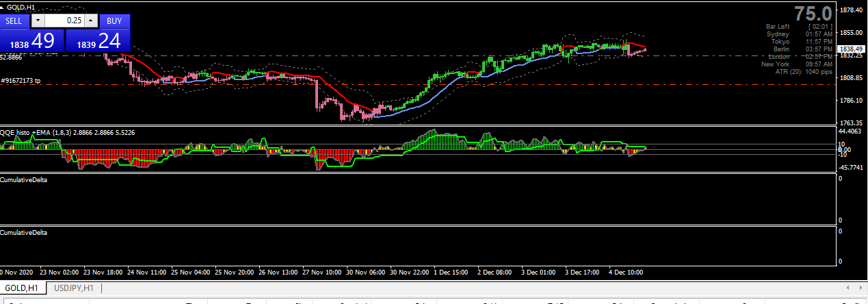Click the 1839.24 buy price tile

point(98,40)
